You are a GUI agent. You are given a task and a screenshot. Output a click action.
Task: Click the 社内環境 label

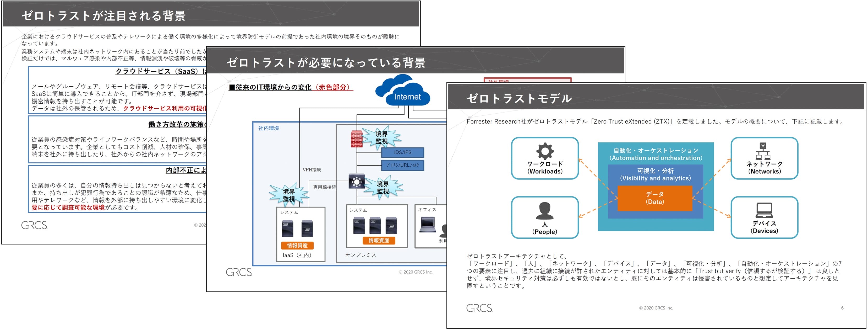[x=269, y=128]
